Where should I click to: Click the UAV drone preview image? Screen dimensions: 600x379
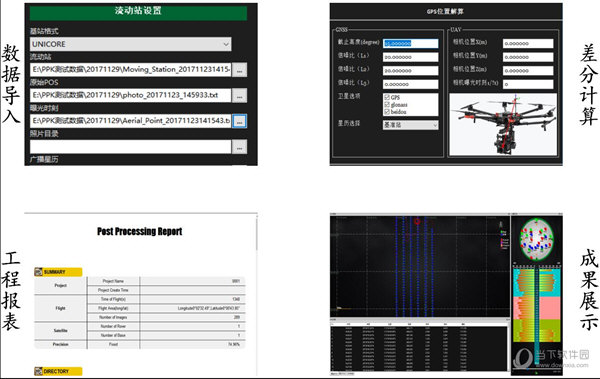click(503, 124)
